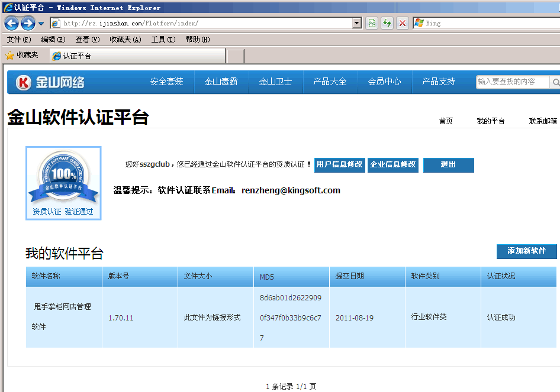Image resolution: width=560 pixels, height=392 pixels.
Task: Click the MD5 hash value cell
Action: coord(291,318)
